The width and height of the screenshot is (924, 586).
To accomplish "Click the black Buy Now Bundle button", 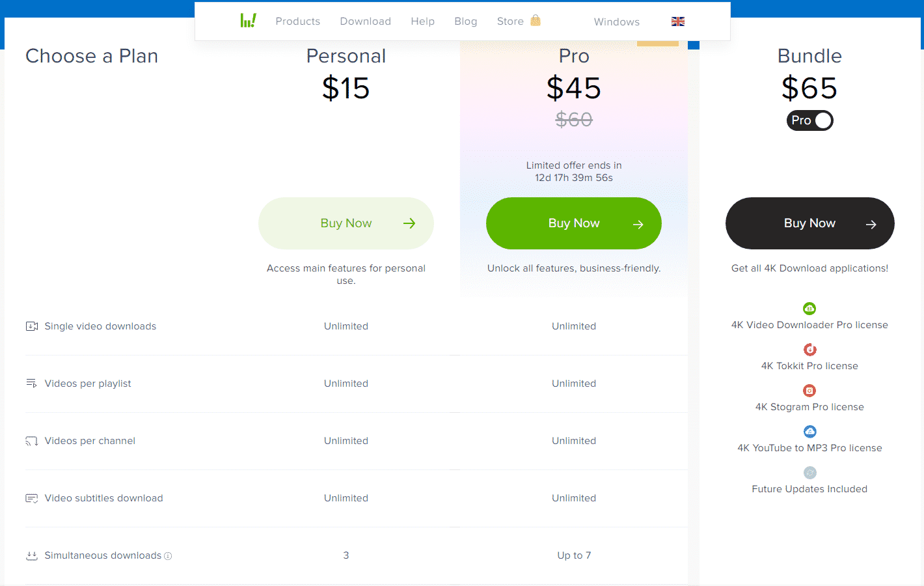I will pyautogui.click(x=809, y=223).
